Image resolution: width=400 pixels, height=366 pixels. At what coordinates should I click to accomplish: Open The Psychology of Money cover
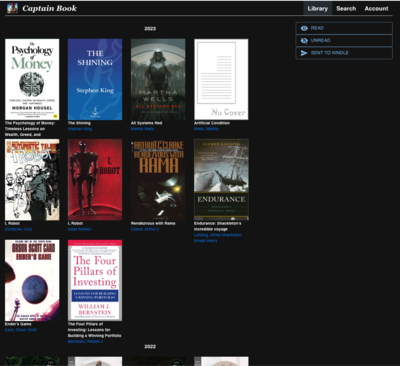tap(32, 79)
